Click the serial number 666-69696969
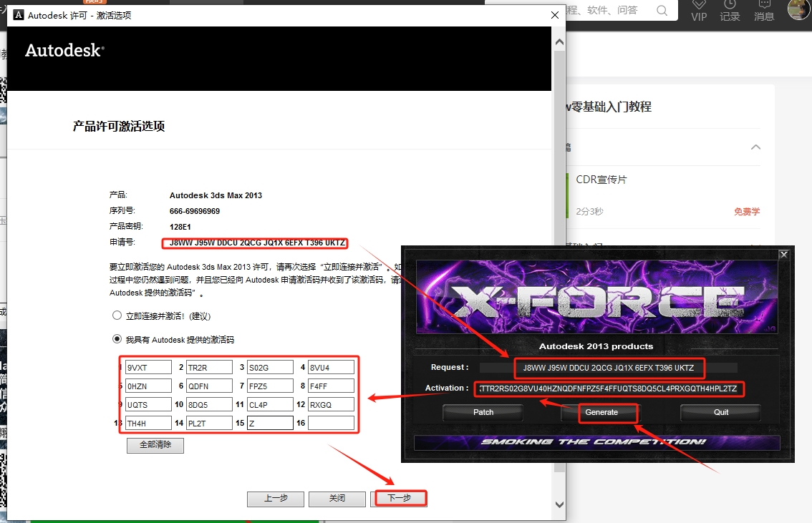812x523 pixels. point(195,211)
